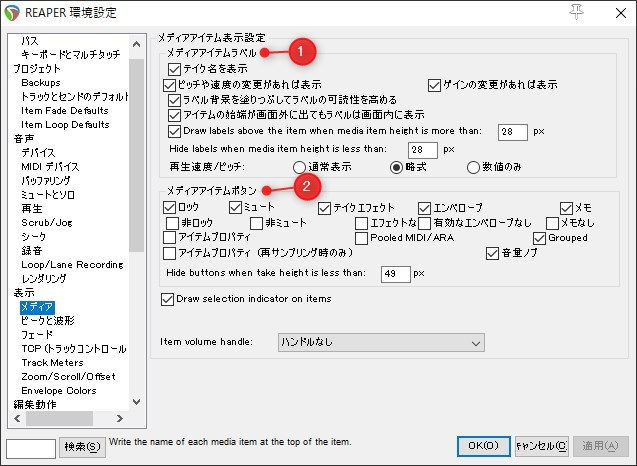Enable Pooled MIDI/ARA checkbox

point(361,238)
